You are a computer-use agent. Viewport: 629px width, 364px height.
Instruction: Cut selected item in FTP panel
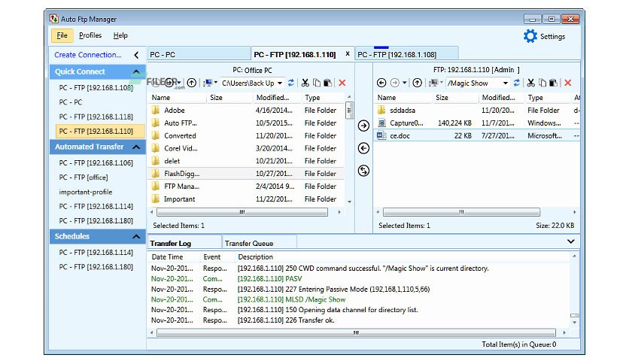tap(531, 83)
